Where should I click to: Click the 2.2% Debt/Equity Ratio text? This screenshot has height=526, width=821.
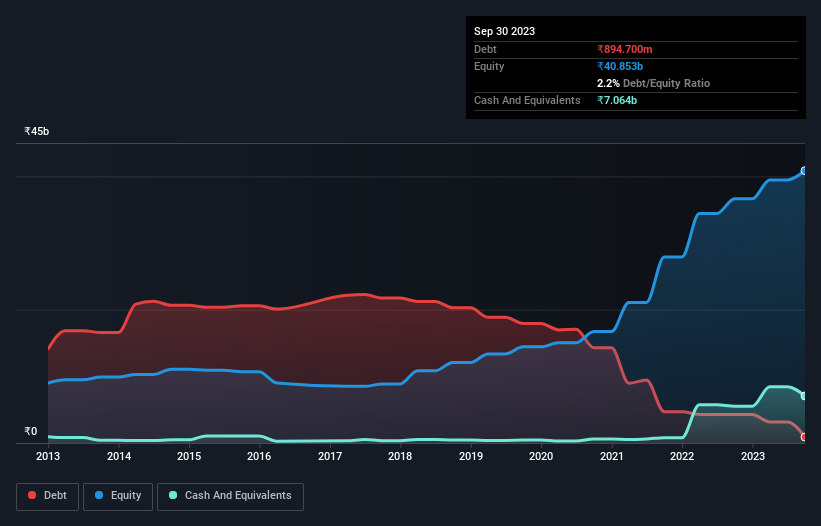point(653,83)
